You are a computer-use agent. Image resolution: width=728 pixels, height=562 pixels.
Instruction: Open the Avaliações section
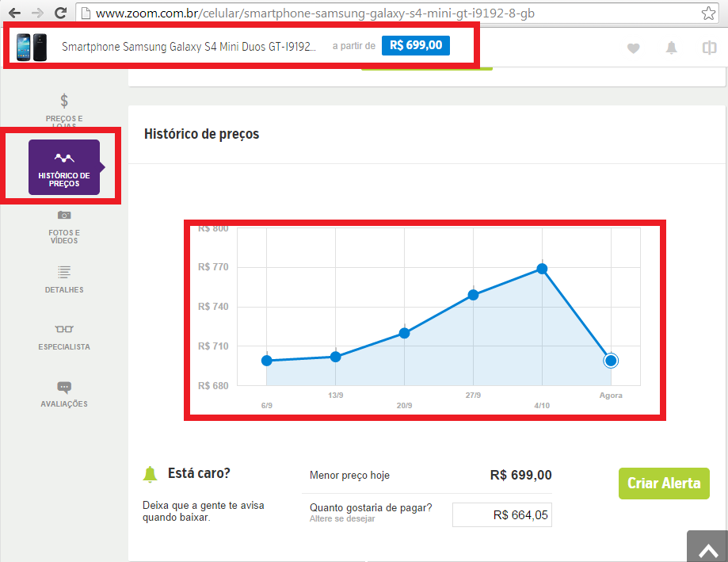click(64, 394)
